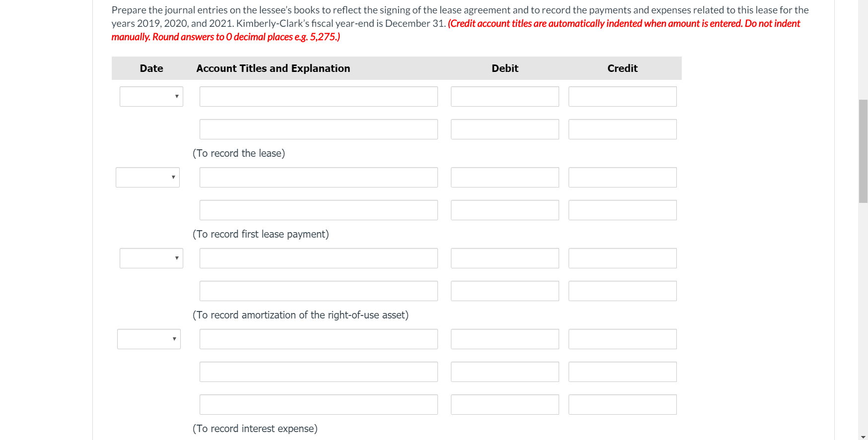868x440 pixels.
Task: Click second credit field of amortization entry
Action: click(x=623, y=291)
